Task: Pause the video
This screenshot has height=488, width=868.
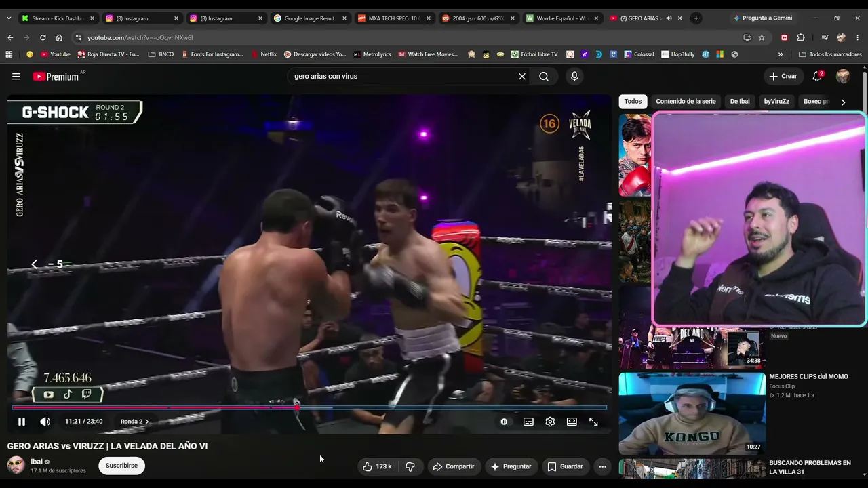Action: tap(22, 422)
